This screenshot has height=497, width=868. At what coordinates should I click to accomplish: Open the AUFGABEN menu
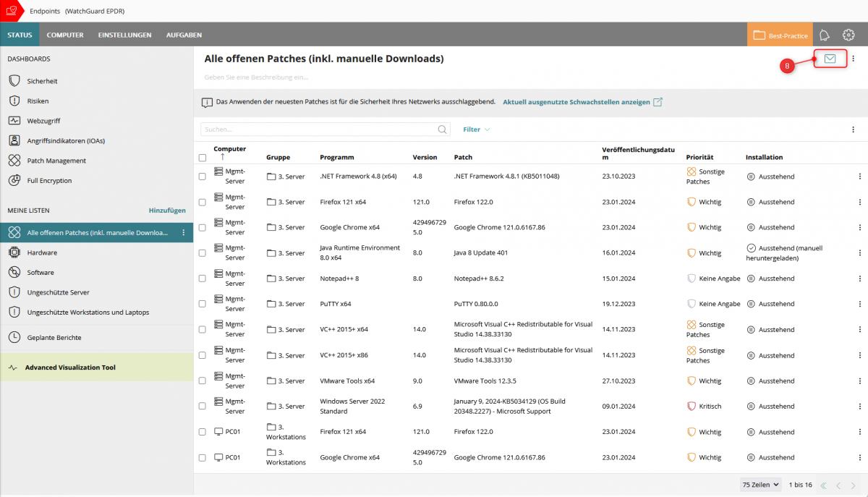point(184,34)
